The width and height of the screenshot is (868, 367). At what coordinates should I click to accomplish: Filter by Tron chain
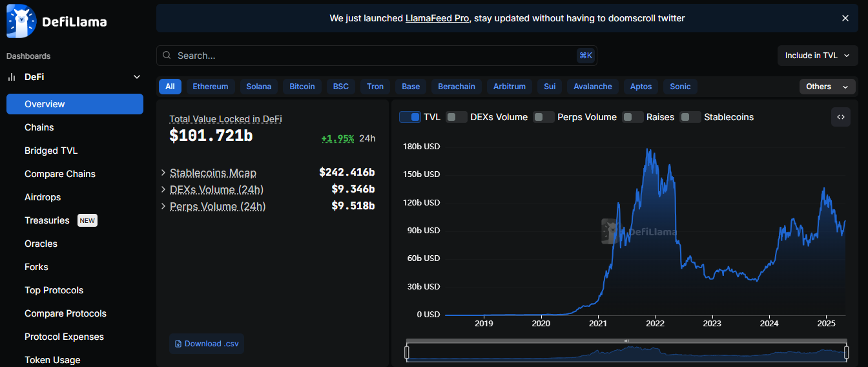click(375, 87)
